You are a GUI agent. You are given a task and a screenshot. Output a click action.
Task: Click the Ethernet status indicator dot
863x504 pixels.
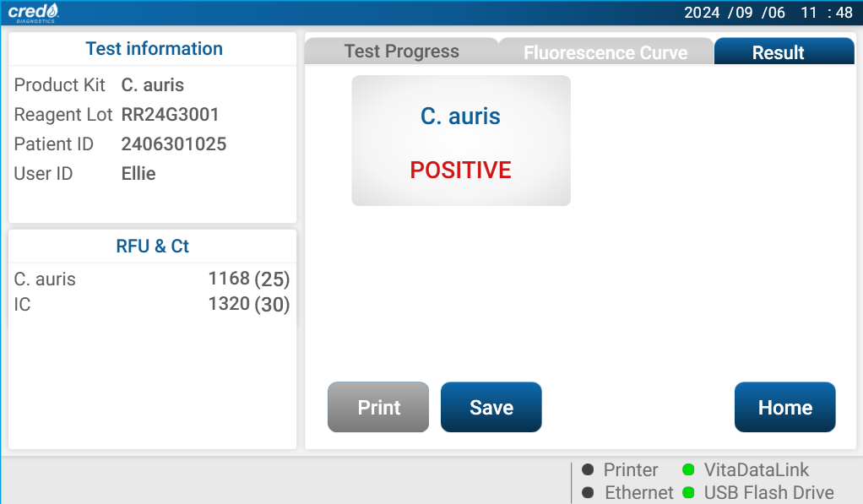588,492
